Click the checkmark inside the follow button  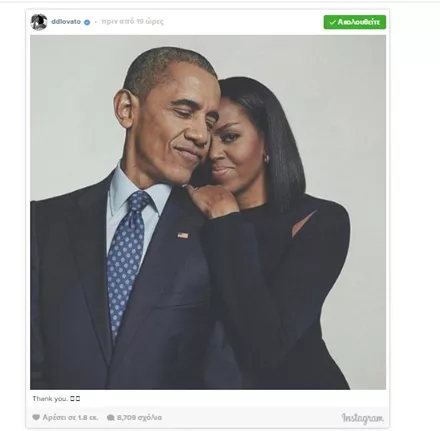pos(332,22)
